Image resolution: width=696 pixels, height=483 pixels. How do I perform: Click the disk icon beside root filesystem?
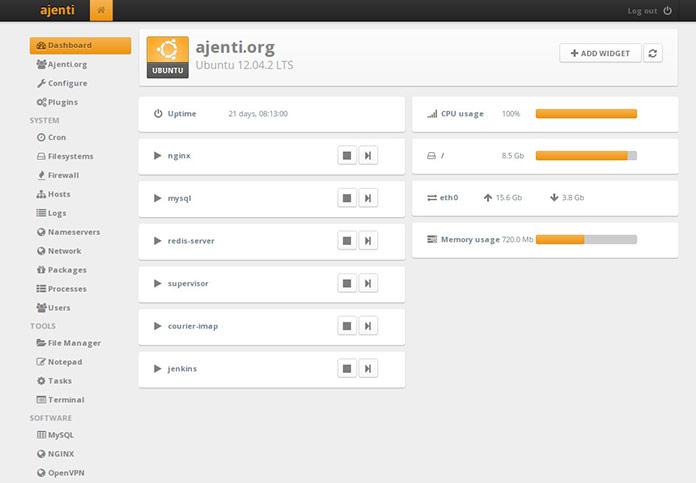pos(431,156)
